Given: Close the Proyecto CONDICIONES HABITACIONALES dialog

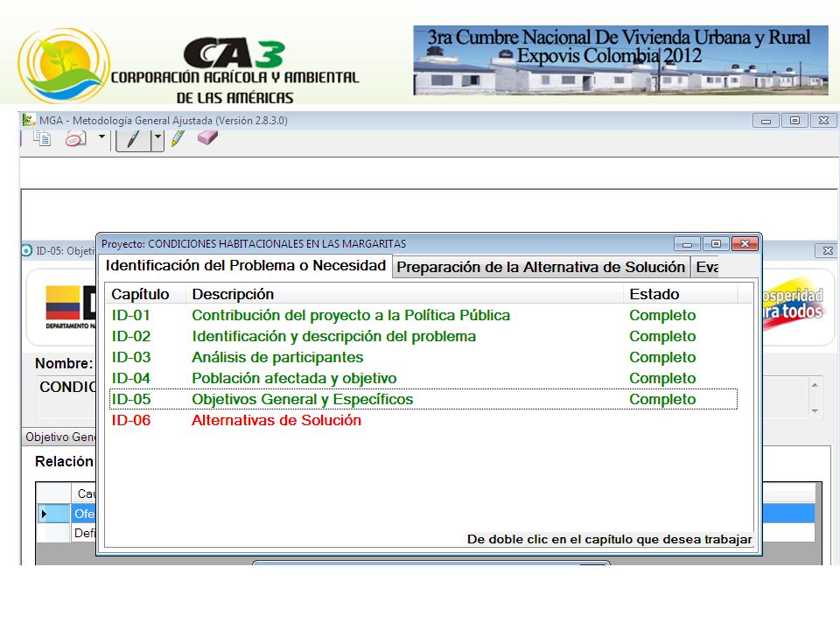Looking at the screenshot, I should 745,244.
